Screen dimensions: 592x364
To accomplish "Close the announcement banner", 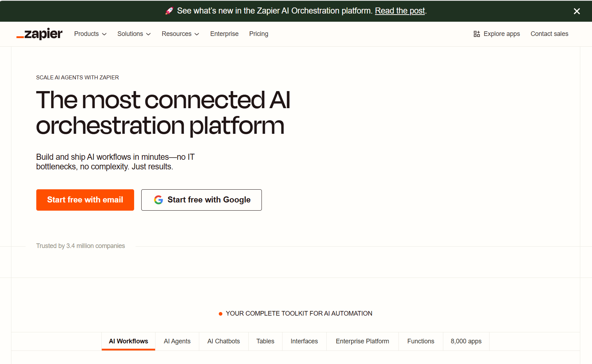I will [577, 11].
